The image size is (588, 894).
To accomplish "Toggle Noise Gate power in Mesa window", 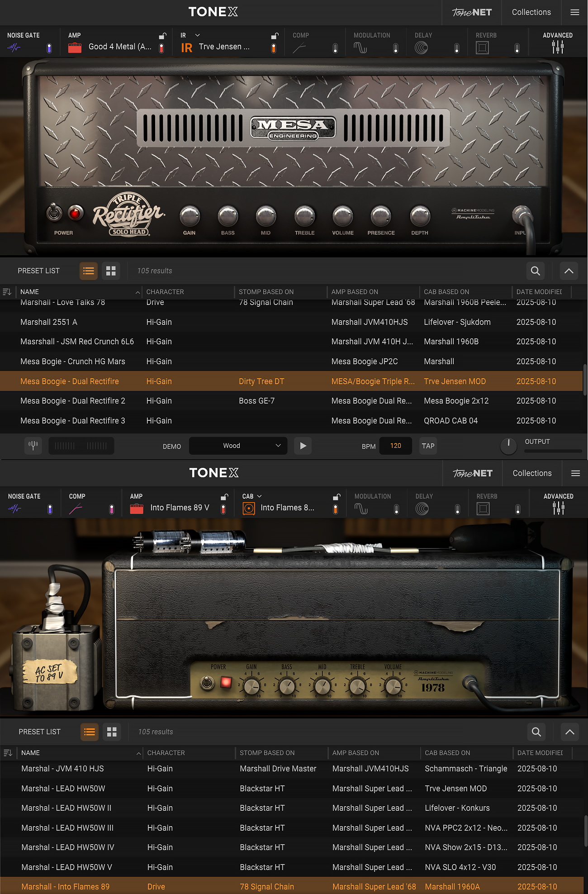I will click(49, 48).
